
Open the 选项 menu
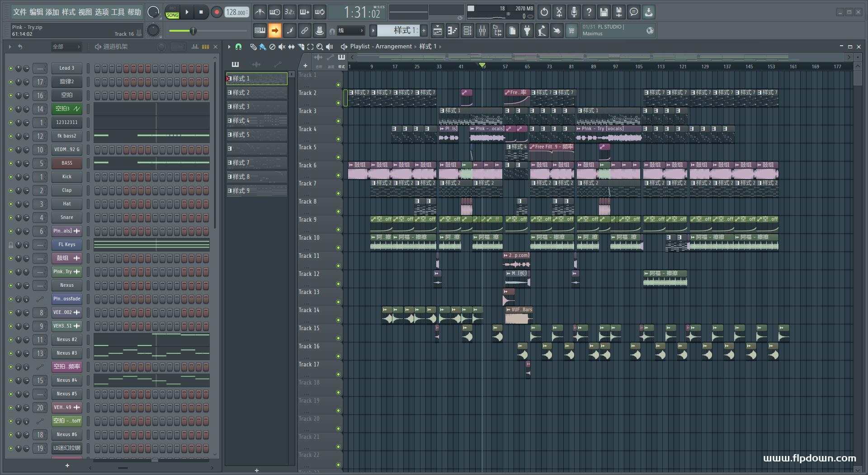coord(102,12)
